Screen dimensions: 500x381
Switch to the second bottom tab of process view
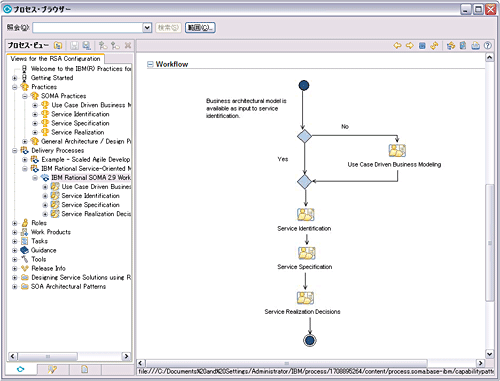tap(52, 369)
